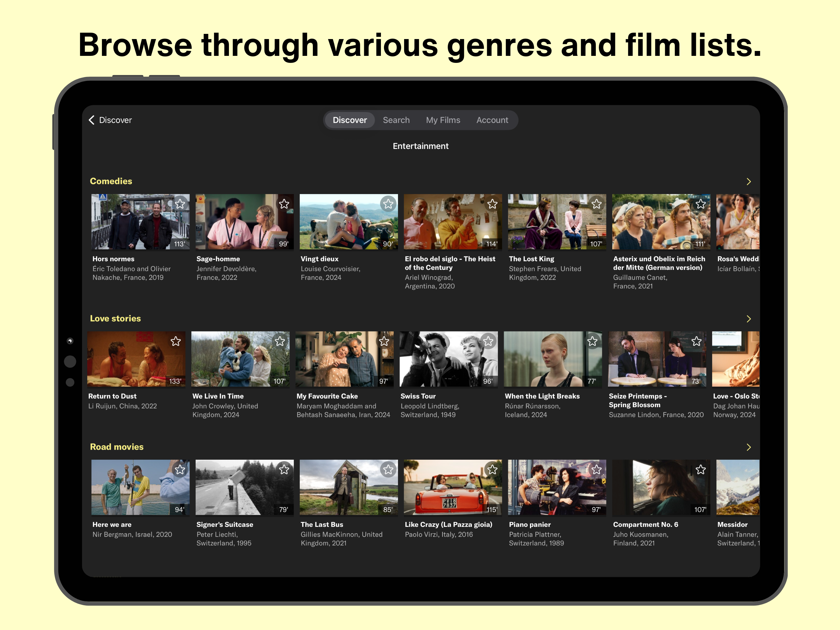Tap the back chevron beside Discover
The width and height of the screenshot is (840, 630).
tap(92, 120)
